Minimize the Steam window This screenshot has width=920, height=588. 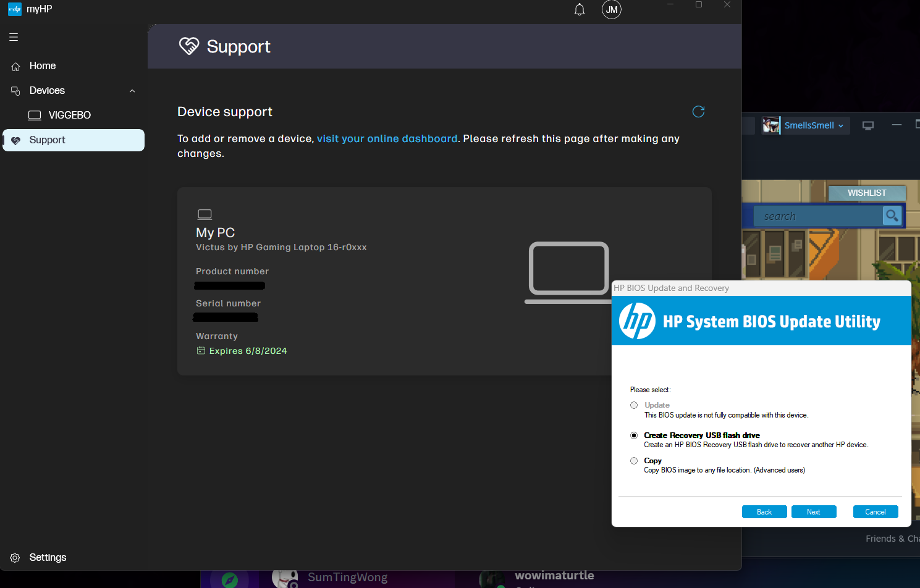point(897,125)
